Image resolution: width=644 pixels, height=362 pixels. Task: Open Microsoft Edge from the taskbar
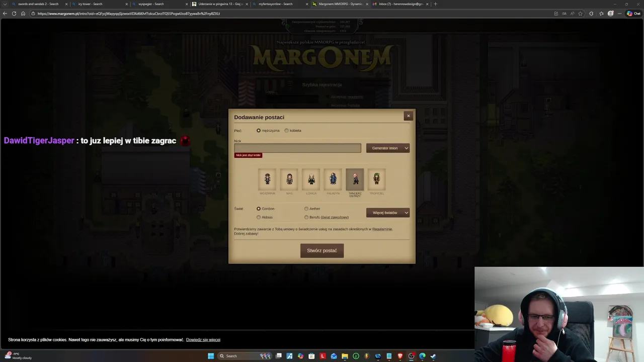(422, 356)
